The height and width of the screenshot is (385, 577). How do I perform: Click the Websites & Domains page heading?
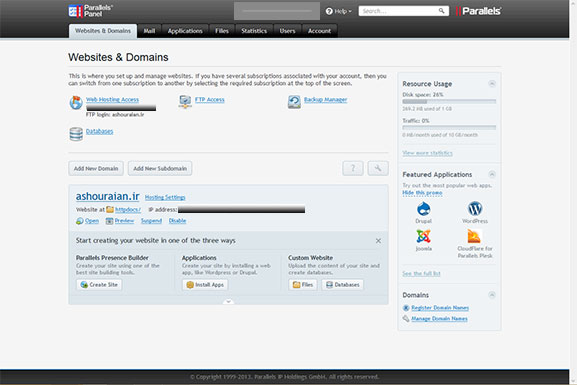(118, 57)
